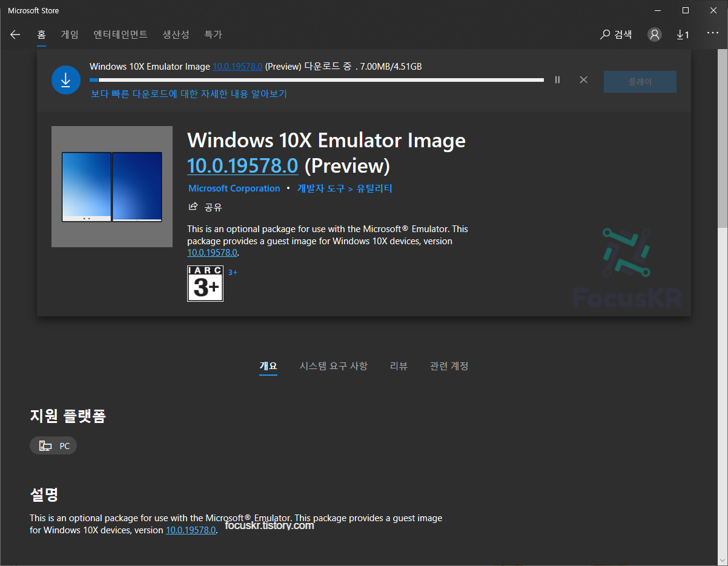Click the app thumbnail image

[112, 187]
